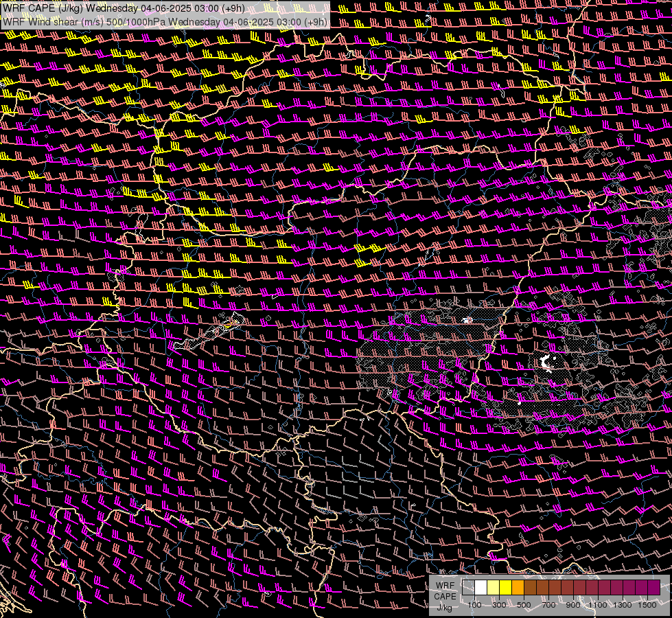672x618 pixels.
Task: Click the legend value 1300
Action: (623, 605)
